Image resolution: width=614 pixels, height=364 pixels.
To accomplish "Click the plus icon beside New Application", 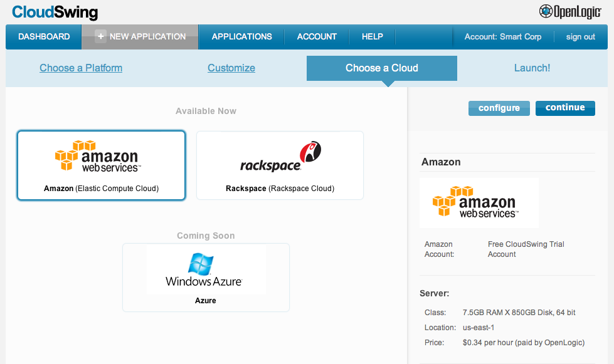I will coord(100,36).
